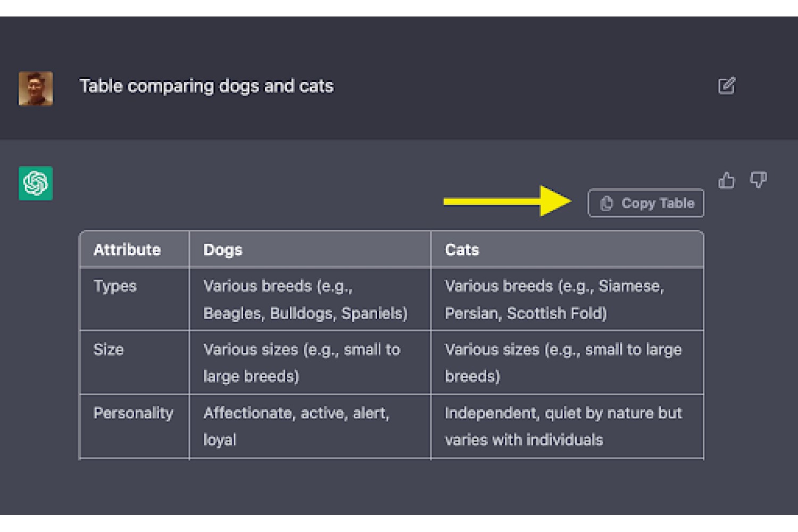Click the edit message pencil icon

click(726, 86)
